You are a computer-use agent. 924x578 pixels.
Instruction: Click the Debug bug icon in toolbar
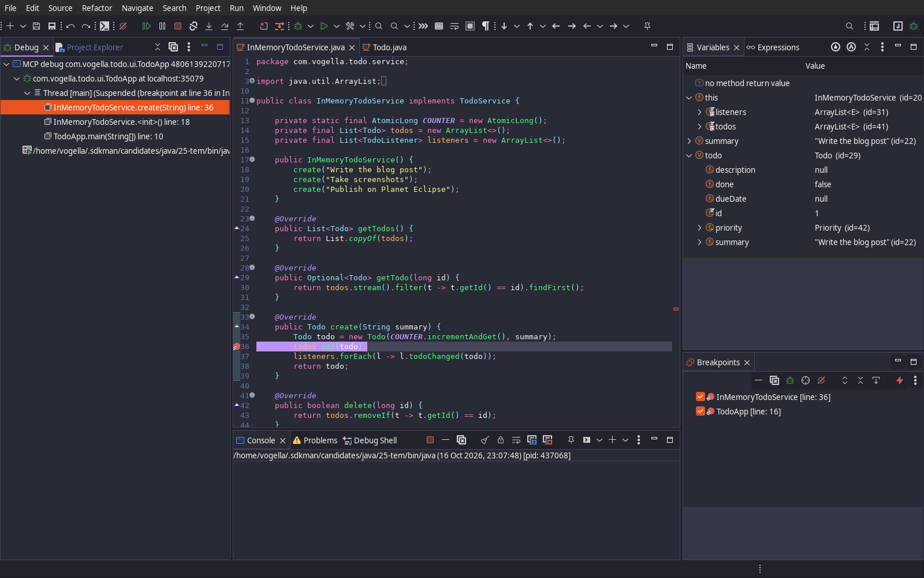click(298, 26)
